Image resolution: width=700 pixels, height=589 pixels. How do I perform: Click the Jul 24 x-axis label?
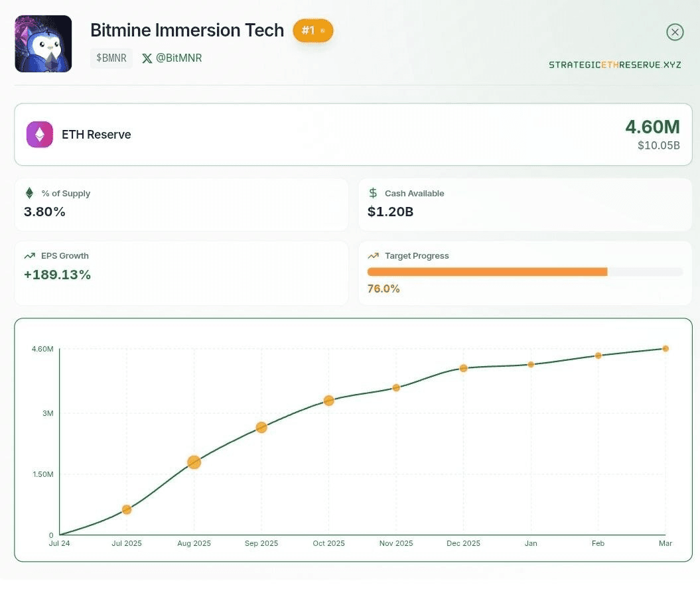[x=59, y=543]
